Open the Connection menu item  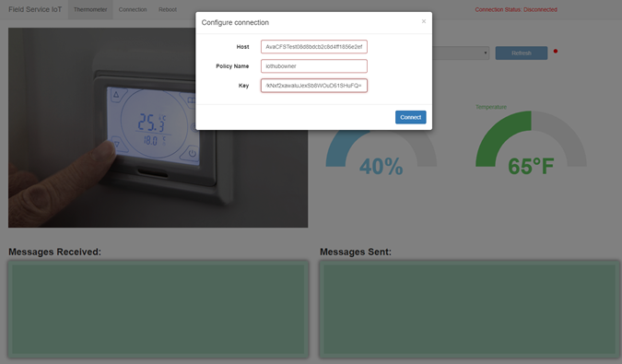pyautogui.click(x=133, y=9)
